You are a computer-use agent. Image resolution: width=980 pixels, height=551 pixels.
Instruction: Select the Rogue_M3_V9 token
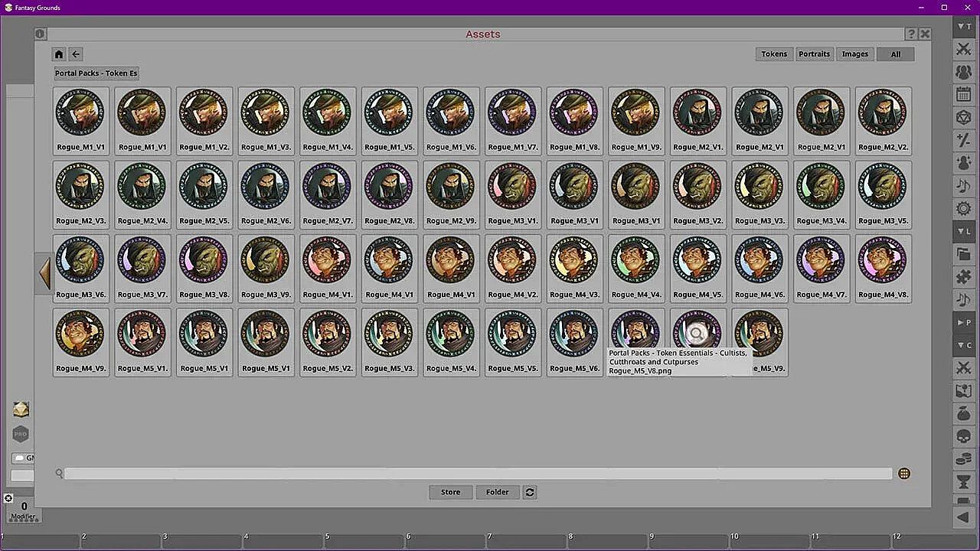tap(266, 269)
